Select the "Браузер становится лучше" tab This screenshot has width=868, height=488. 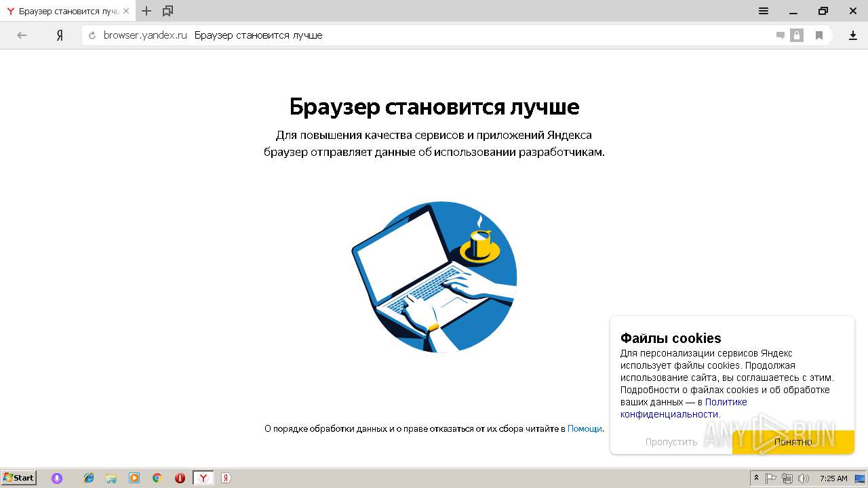click(68, 11)
